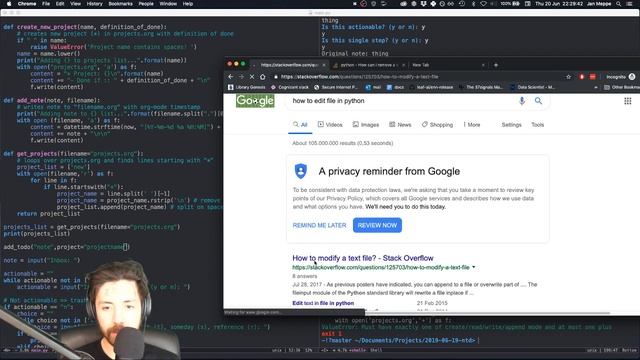Switch to the Videos results tab
640x360 pixels.
[x=330, y=124]
